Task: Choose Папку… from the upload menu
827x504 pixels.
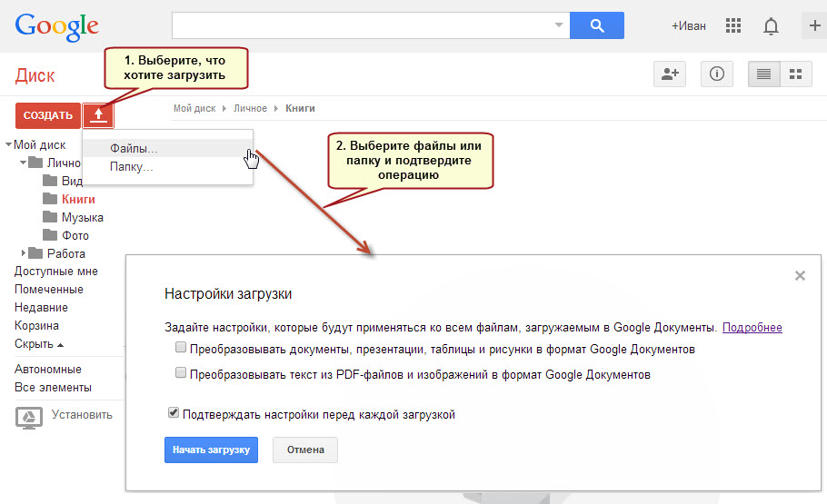Action: click(131, 167)
